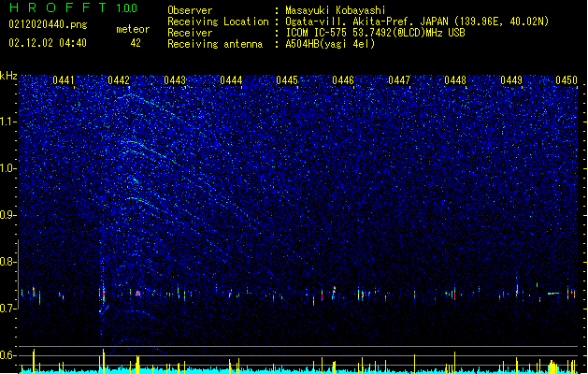Click the observer name Masayuki Kobayashi
This screenshot has width=588, height=374.
[336, 10]
